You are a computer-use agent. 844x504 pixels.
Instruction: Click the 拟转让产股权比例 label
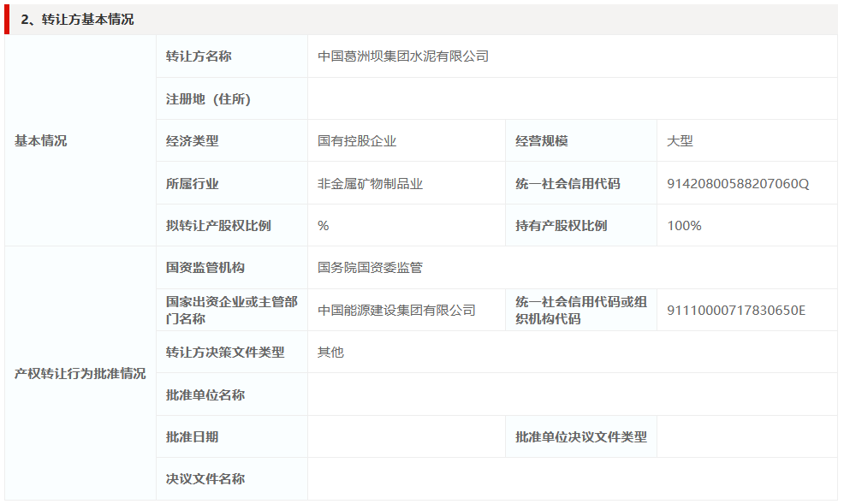click(x=218, y=225)
